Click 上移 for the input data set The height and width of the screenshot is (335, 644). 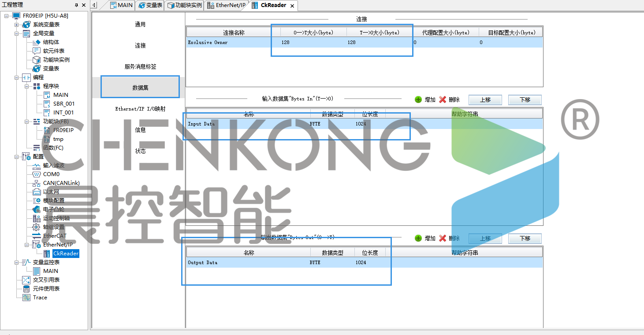coord(485,100)
